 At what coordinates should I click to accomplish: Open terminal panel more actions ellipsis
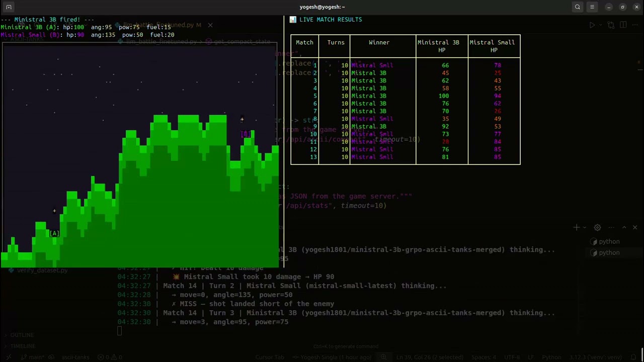tap(611, 228)
